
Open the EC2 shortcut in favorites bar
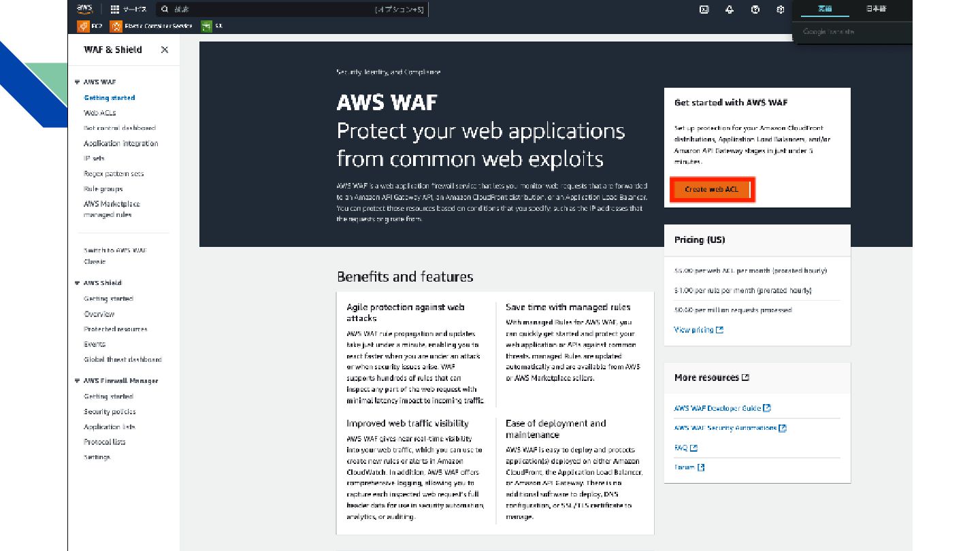coord(91,26)
